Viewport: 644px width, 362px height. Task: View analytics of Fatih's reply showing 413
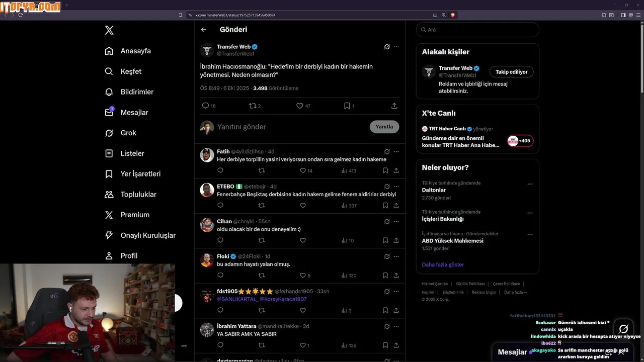(349, 170)
